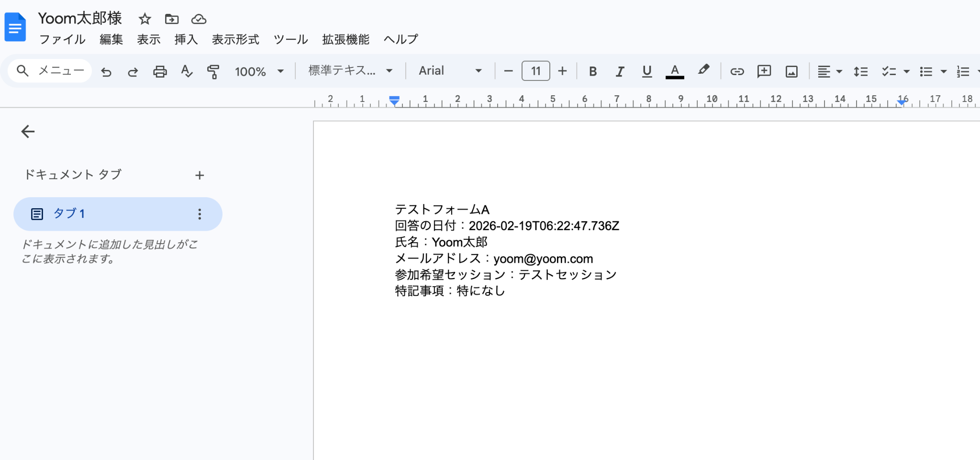Open the Arial font dropdown
Viewport: 980px width, 460px height.
coord(450,71)
